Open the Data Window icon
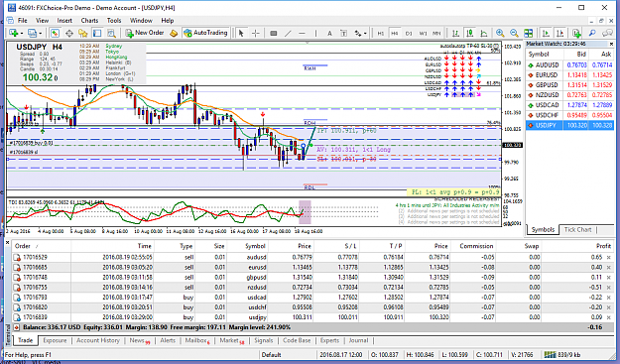Viewport: 620px width, 364px height. (x=69, y=33)
